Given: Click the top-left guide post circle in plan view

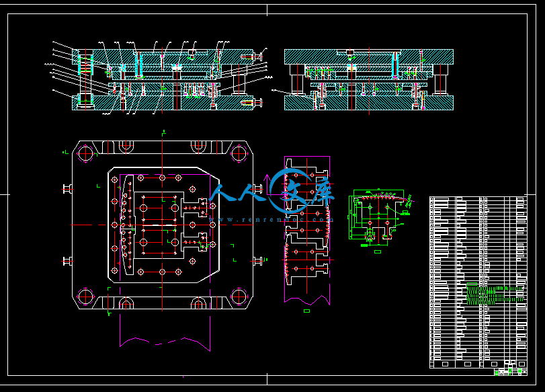Looking at the screenshot, I should coord(85,154).
